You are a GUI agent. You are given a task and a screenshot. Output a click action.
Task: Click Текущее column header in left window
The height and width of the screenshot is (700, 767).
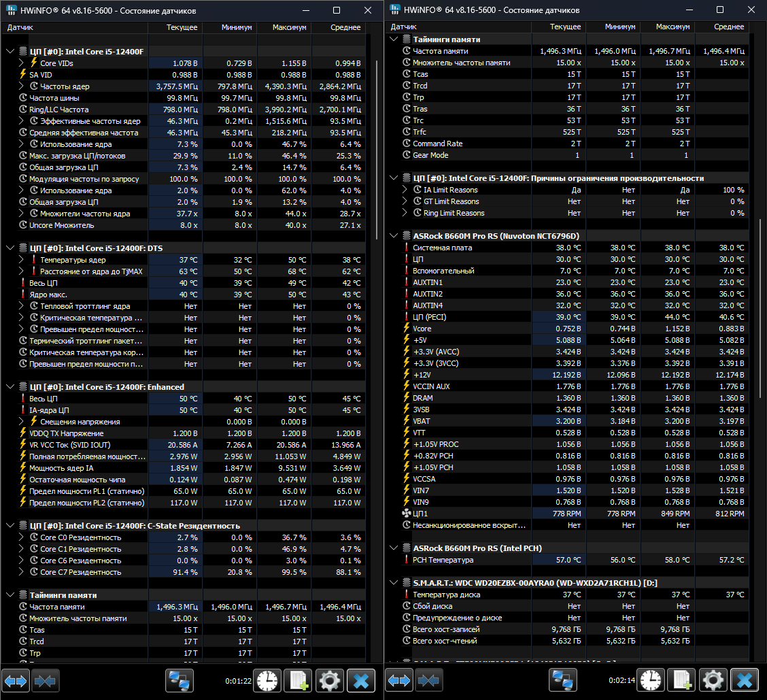(175, 27)
